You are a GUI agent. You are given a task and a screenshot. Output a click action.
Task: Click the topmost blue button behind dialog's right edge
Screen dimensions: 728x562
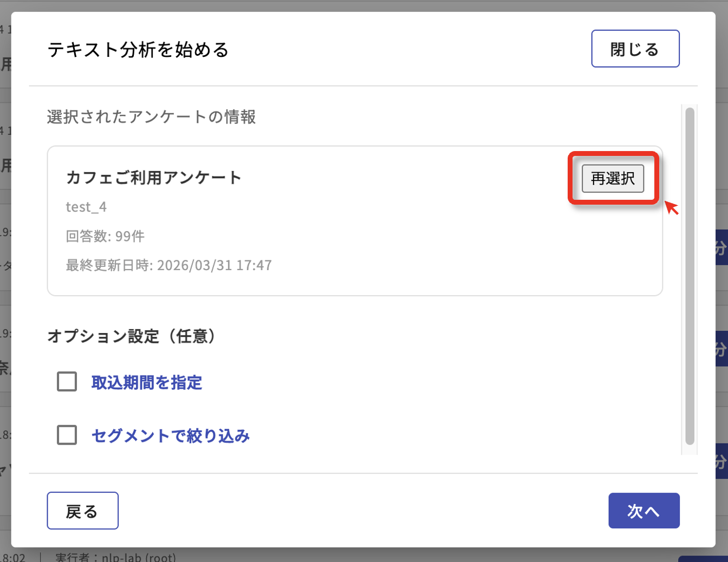(x=721, y=248)
